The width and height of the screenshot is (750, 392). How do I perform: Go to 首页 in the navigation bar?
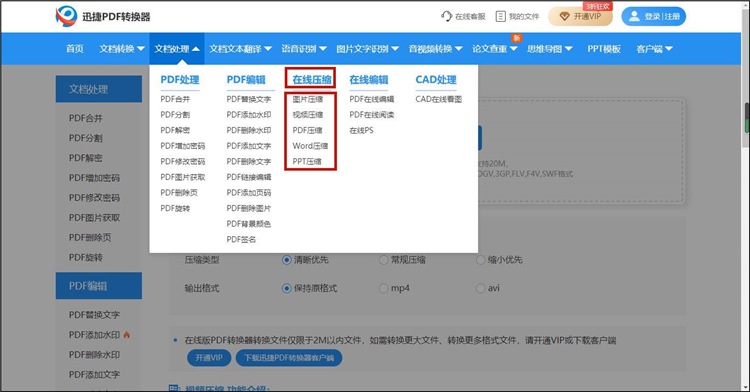coord(75,49)
